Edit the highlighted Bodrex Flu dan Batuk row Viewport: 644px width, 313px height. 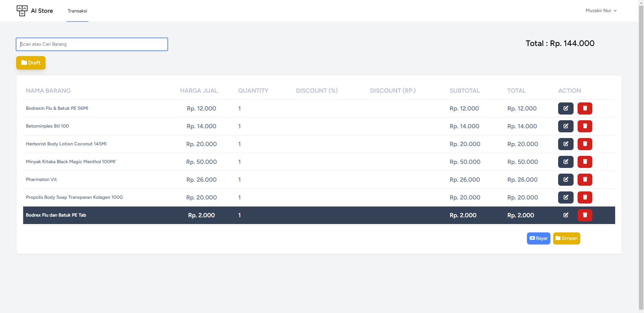(x=567, y=215)
